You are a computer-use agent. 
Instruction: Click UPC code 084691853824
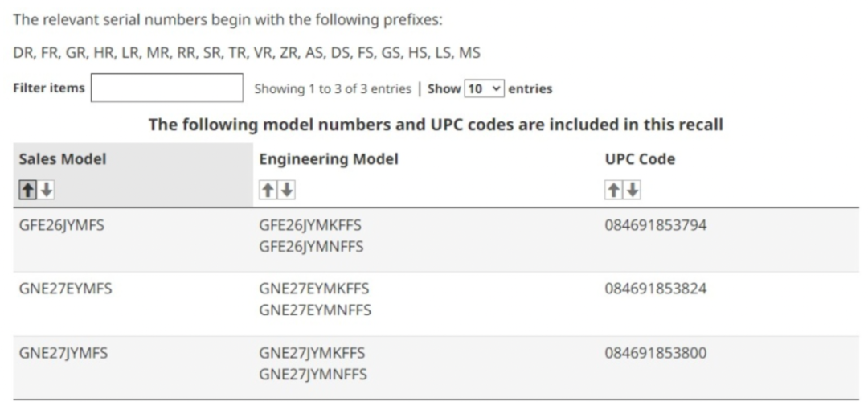pyautogui.click(x=655, y=289)
